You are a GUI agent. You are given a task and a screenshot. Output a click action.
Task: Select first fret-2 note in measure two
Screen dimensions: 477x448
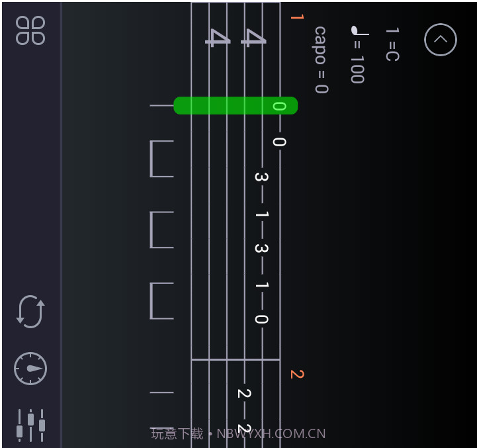[x=244, y=393]
